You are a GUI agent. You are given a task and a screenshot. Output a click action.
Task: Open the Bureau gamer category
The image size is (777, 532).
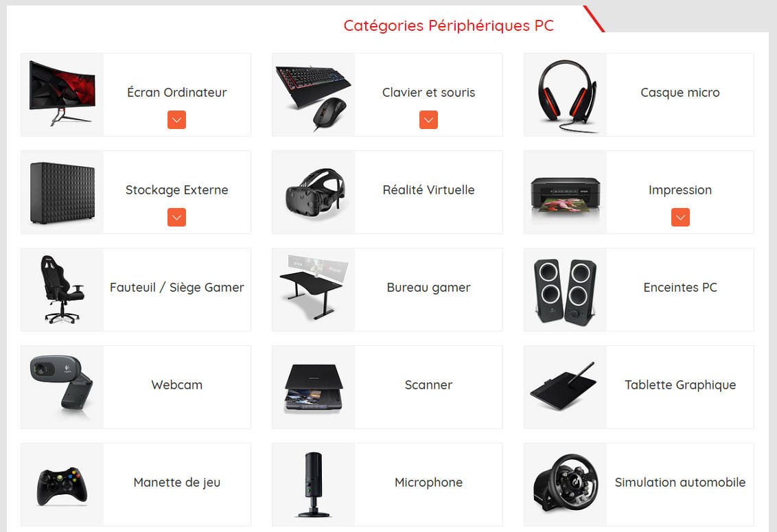[428, 288]
